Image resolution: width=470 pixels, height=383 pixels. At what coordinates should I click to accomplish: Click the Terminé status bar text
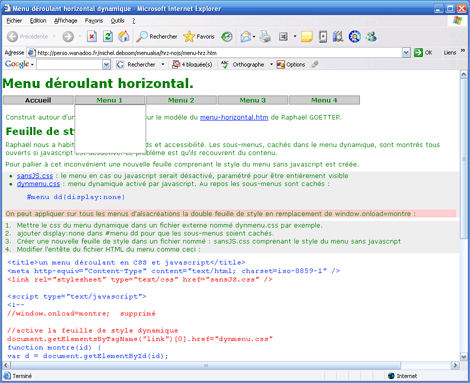tap(22, 376)
